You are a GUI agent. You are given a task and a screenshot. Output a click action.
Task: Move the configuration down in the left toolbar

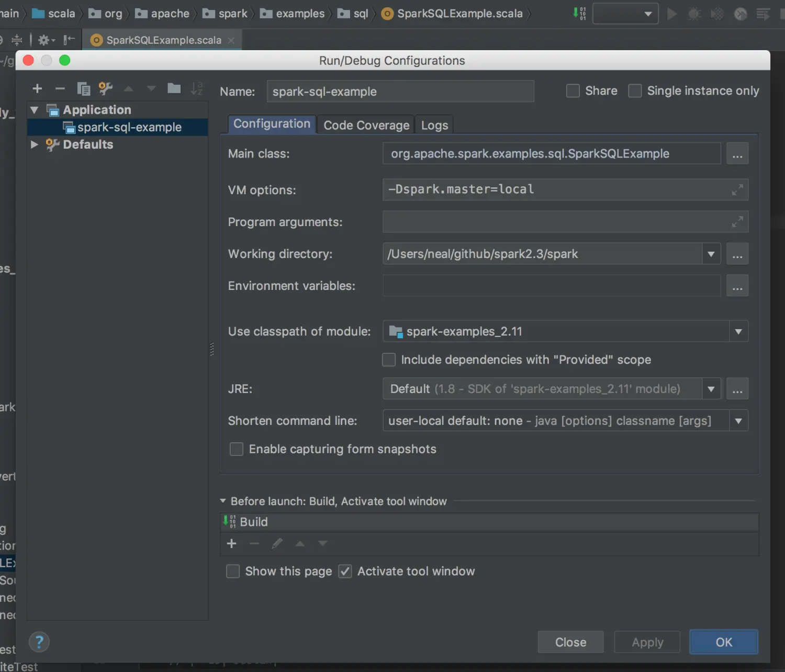click(x=151, y=89)
